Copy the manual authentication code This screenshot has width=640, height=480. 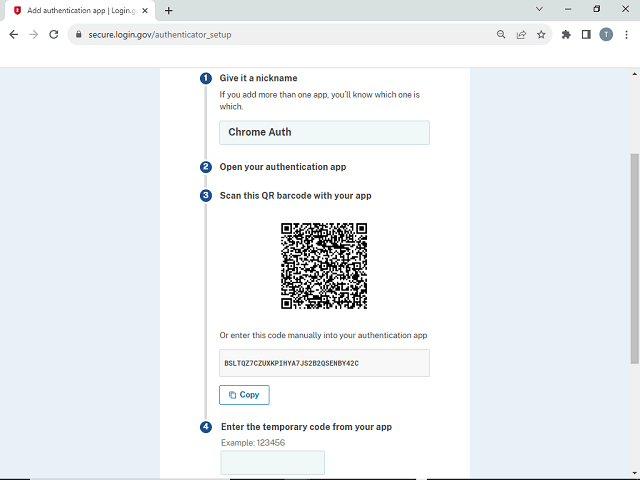coord(244,395)
